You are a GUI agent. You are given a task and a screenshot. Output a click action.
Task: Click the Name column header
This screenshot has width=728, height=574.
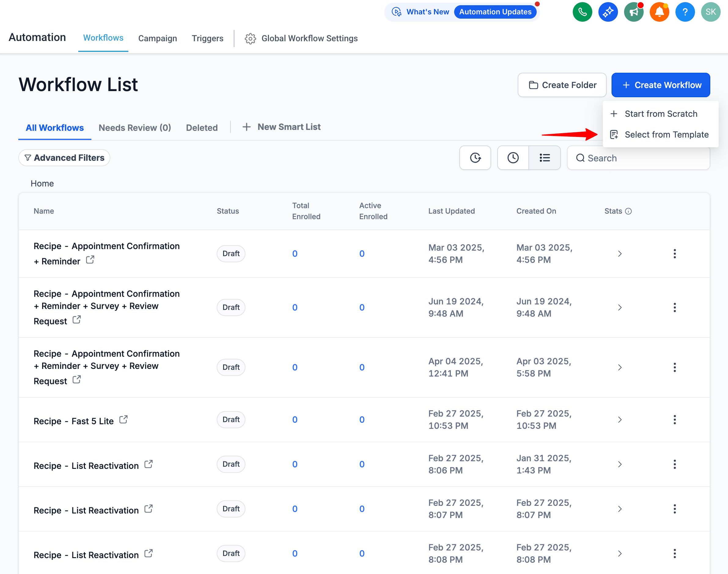tap(44, 211)
